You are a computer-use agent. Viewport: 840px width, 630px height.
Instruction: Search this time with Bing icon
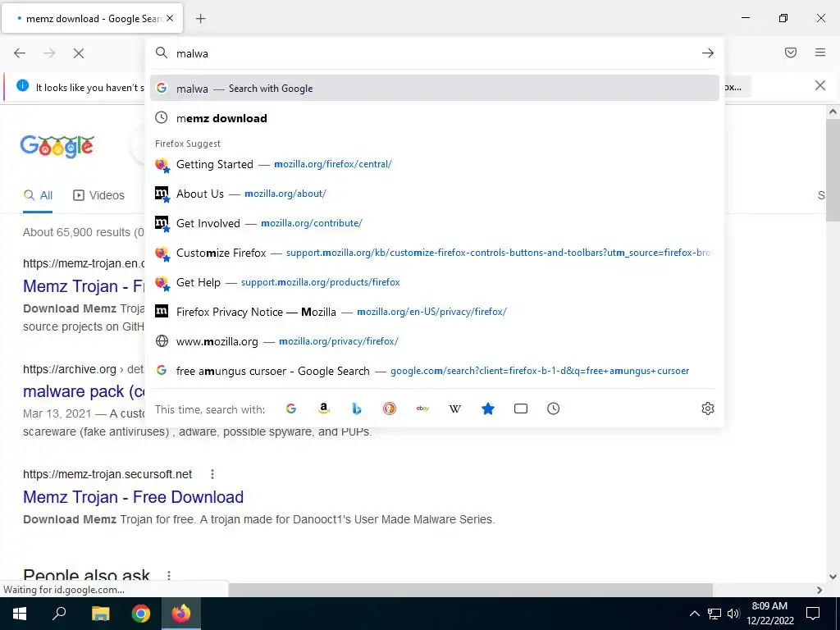tap(357, 409)
